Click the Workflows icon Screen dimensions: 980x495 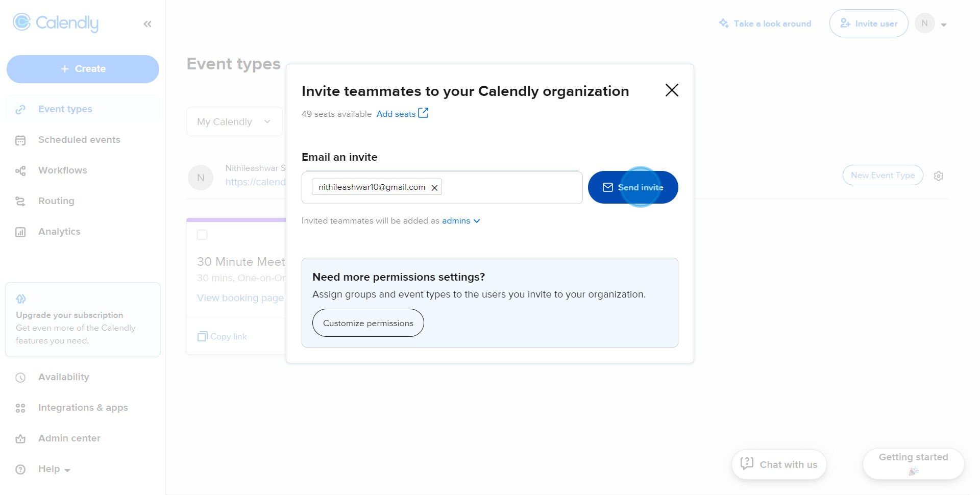(x=20, y=171)
